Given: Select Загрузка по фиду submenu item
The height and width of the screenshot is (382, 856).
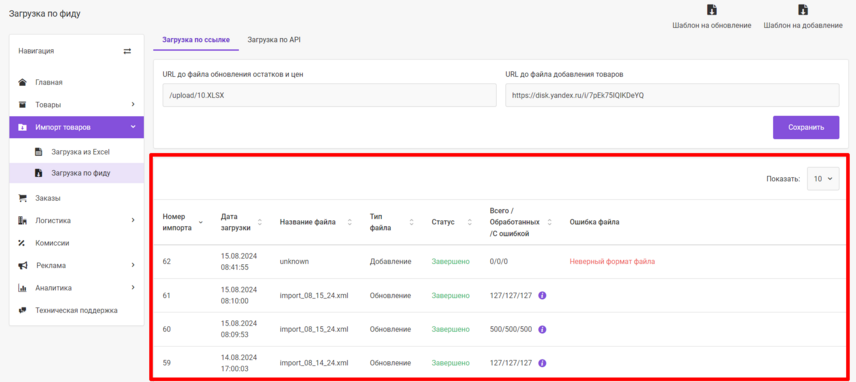Looking at the screenshot, I should (x=77, y=173).
